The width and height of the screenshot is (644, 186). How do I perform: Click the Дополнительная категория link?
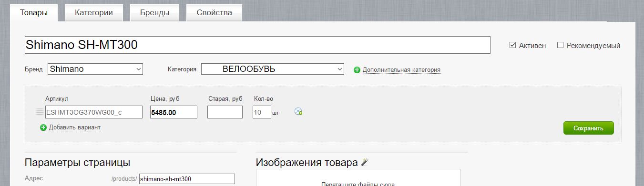(401, 70)
